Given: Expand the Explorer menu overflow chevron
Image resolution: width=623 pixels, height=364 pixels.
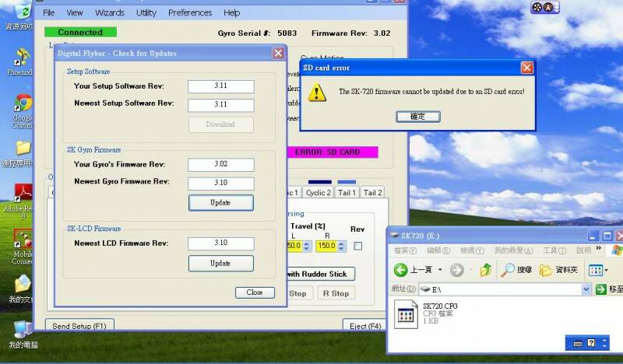Looking at the screenshot, I should 599,248.
